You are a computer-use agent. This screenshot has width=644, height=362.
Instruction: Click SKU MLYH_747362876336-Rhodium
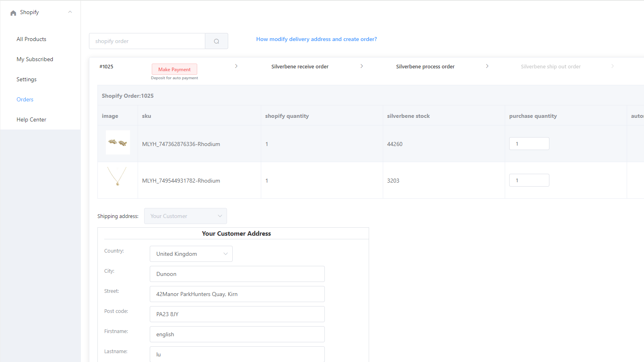[x=181, y=144]
